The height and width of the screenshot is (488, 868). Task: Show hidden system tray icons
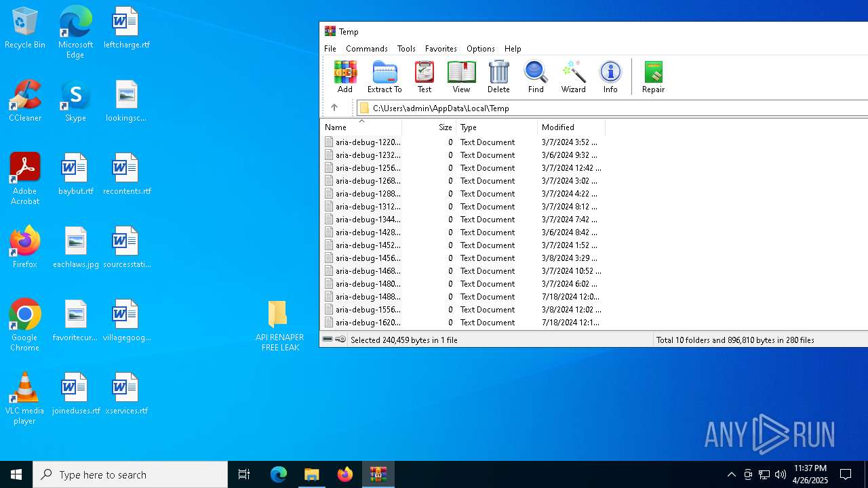pos(732,474)
